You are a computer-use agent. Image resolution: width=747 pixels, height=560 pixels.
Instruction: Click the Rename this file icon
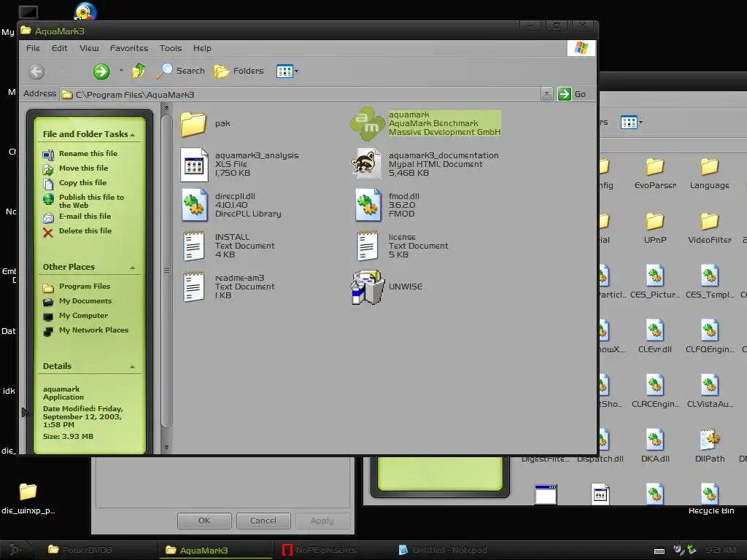pyautogui.click(x=48, y=155)
